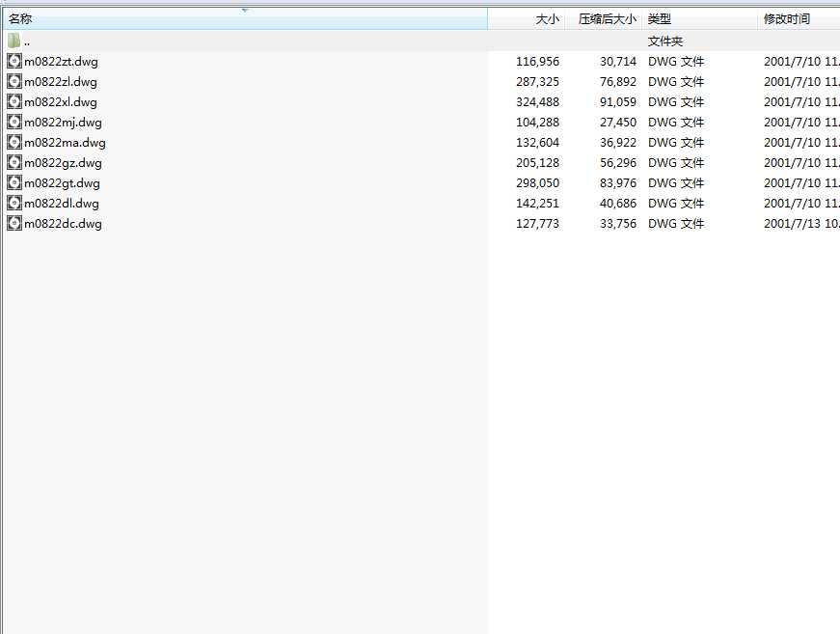The width and height of the screenshot is (840, 634).
Task: Click the m0822ma.dwg file icon
Action: (14, 142)
